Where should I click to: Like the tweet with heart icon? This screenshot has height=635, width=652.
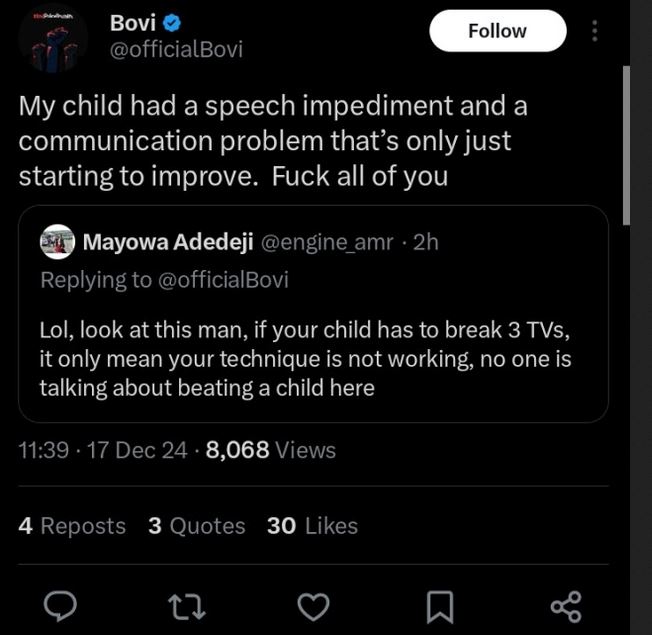click(314, 604)
